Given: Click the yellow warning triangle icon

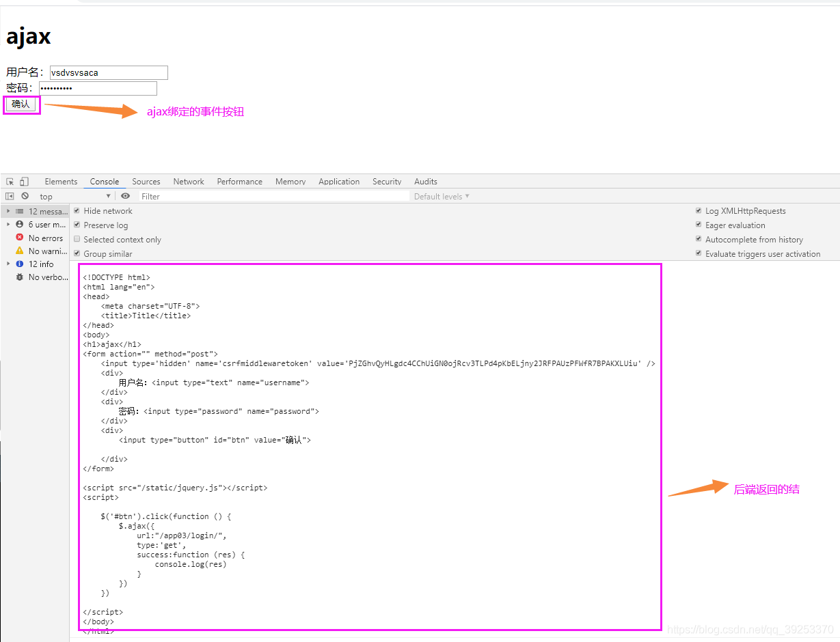Looking at the screenshot, I should tap(20, 251).
